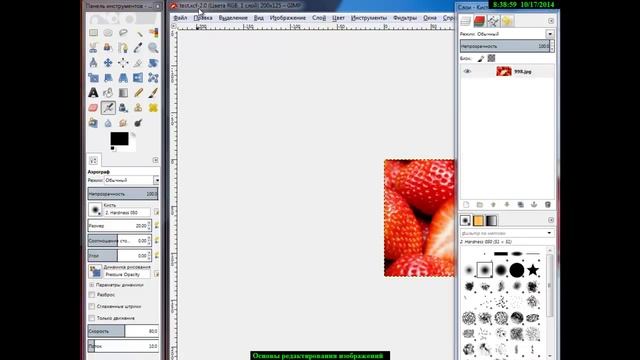Open Файл menu
Image resolution: width=640 pixels, height=360 pixels.
(180, 18)
